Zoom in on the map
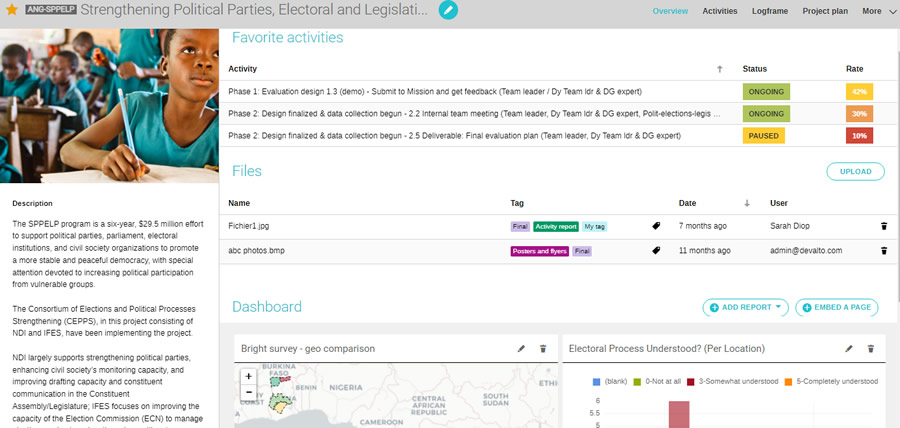 pos(249,376)
